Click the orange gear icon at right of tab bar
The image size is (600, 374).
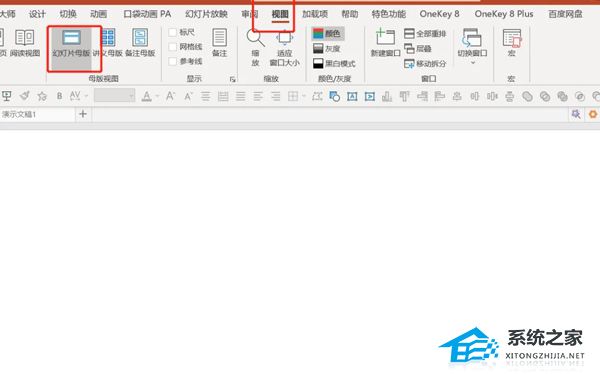[x=593, y=114]
